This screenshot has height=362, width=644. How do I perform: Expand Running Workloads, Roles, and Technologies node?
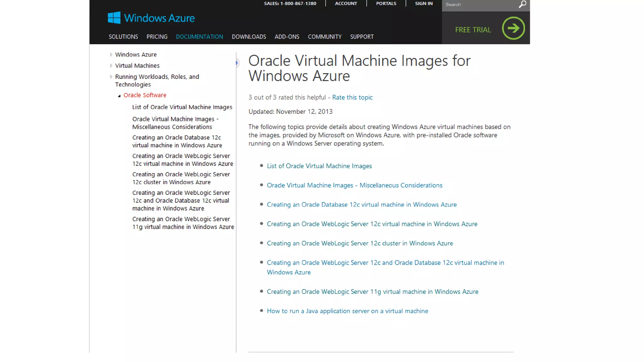(x=111, y=77)
